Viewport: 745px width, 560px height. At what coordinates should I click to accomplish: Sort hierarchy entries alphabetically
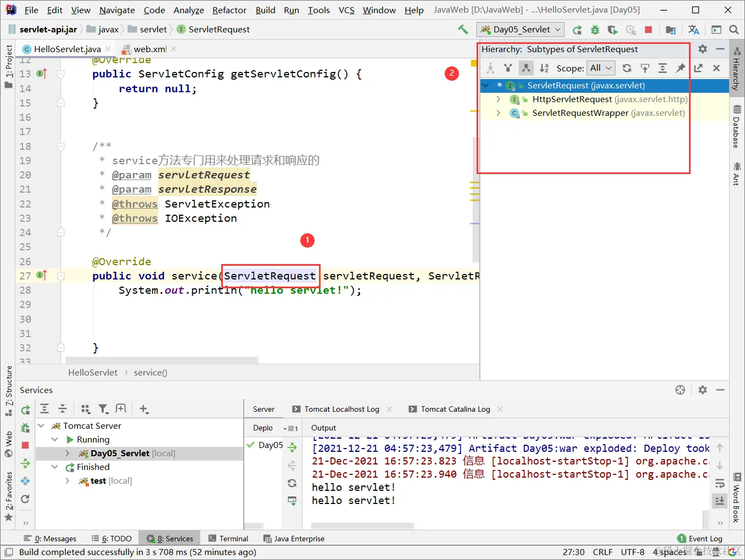pyautogui.click(x=544, y=68)
